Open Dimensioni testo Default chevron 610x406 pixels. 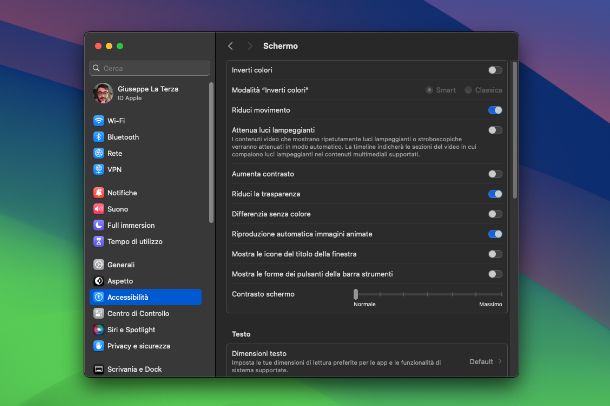500,362
